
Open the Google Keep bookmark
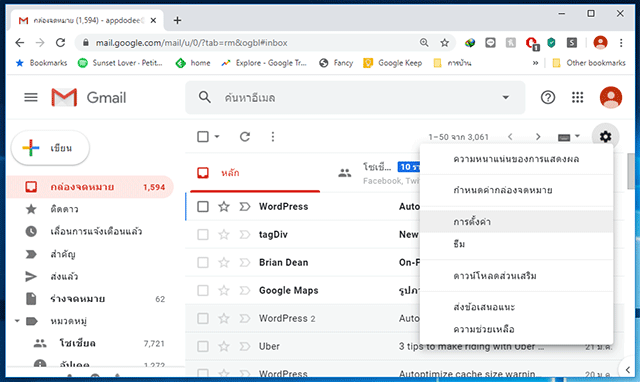(393, 63)
